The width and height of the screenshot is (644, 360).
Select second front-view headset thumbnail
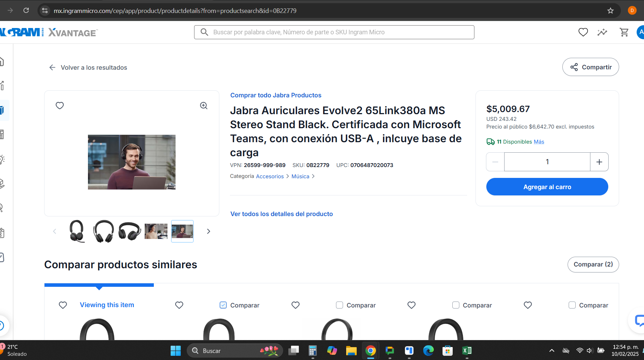tap(103, 231)
